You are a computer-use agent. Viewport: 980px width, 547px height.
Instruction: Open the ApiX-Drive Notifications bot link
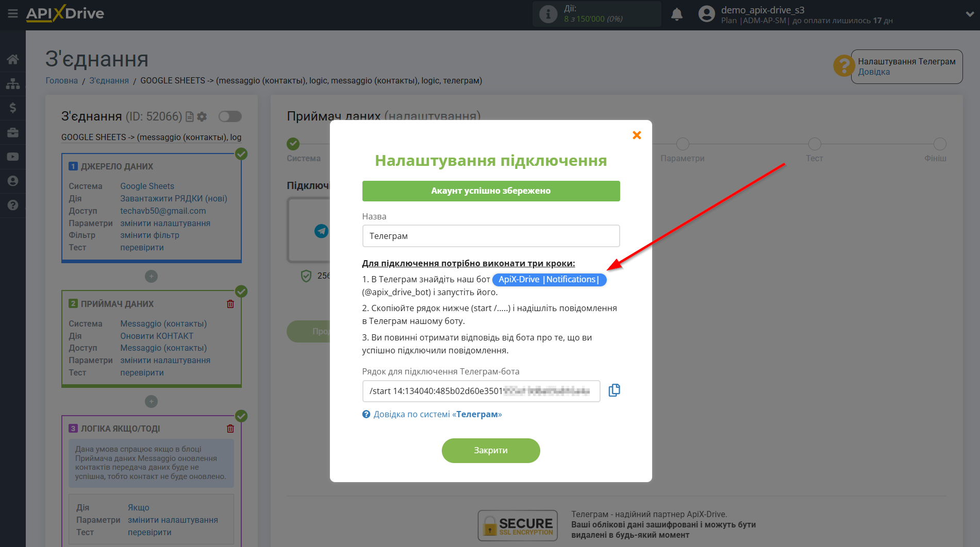[549, 280]
